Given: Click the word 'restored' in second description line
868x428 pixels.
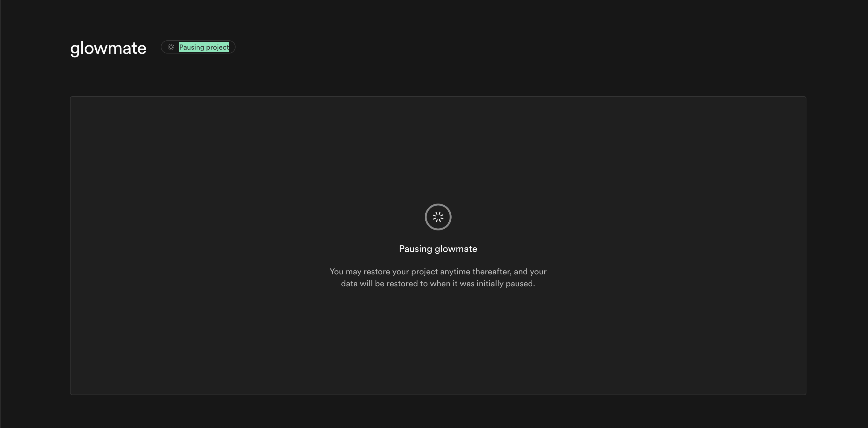Looking at the screenshot, I should tap(402, 284).
